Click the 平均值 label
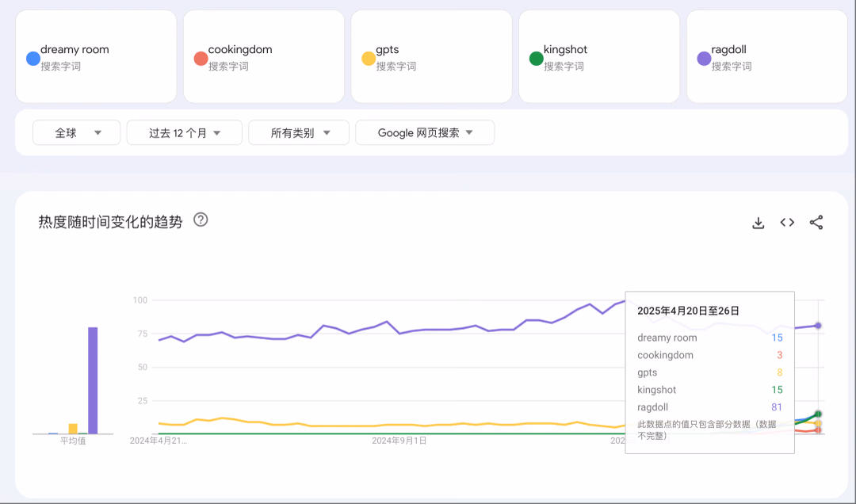856x504 pixels. click(73, 441)
